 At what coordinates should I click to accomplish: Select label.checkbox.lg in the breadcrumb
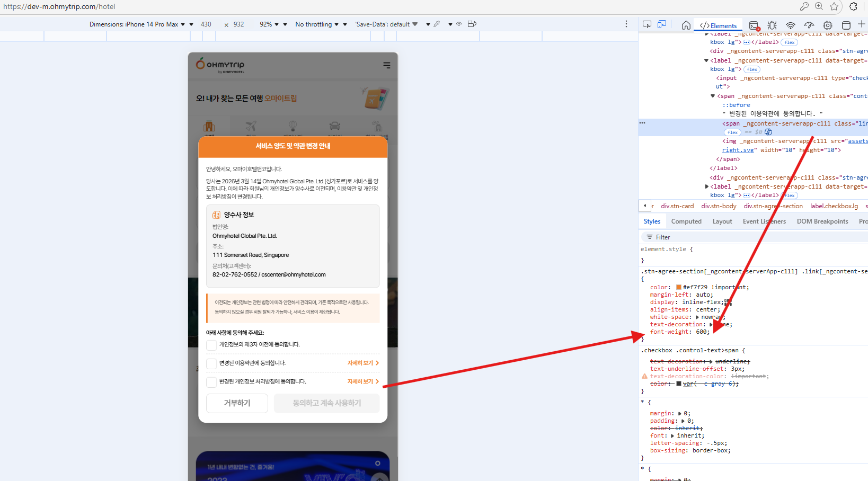tap(834, 206)
